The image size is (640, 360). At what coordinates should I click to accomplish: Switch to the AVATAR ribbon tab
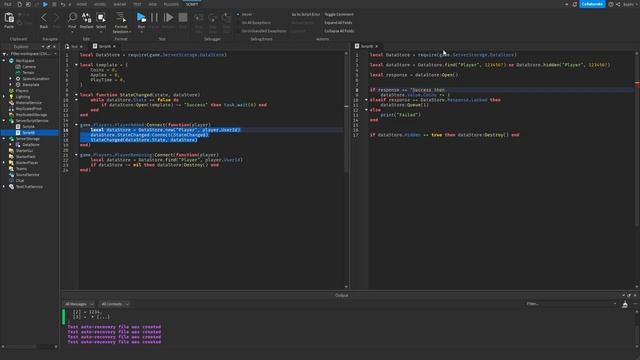coord(120,4)
